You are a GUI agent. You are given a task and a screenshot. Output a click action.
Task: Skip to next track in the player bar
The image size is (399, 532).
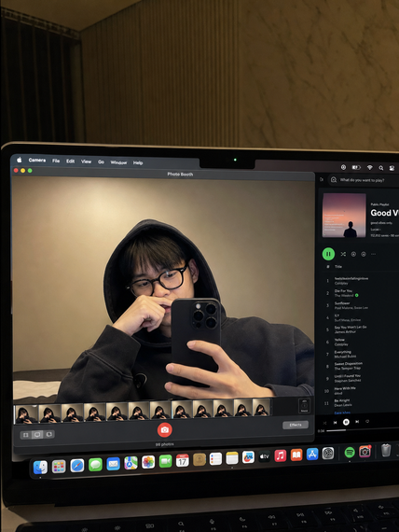coord(357,422)
